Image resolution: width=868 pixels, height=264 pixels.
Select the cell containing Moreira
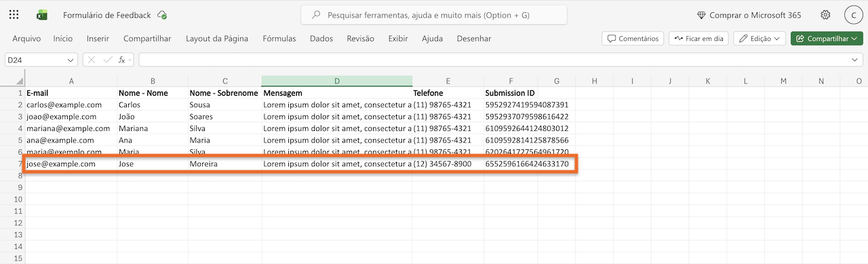224,164
